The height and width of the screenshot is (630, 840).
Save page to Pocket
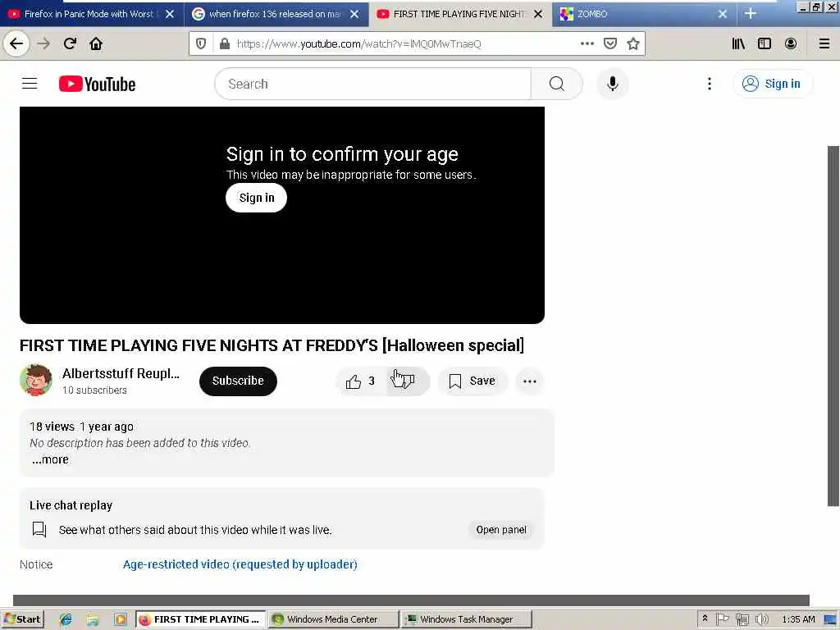click(x=610, y=43)
